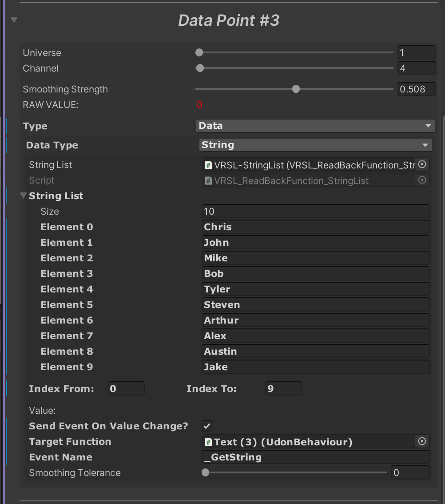Collapse the Data Point #3 foldout
Image resolution: width=445 pixels, height=504 pixels.
[14, 20]
